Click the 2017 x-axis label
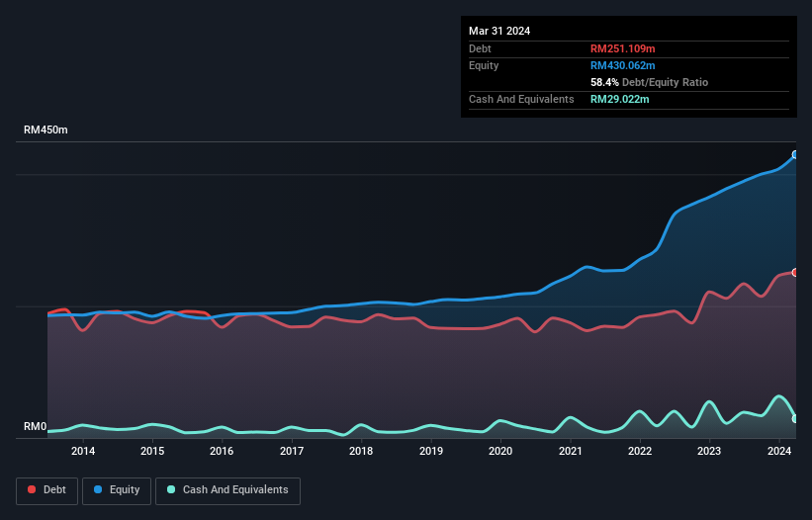 click(292, 451)
